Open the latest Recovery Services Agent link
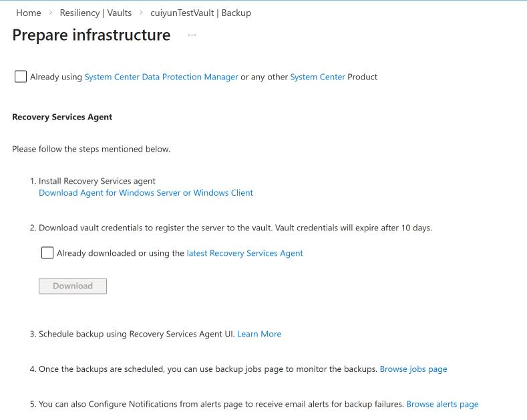 click(244, 253)
